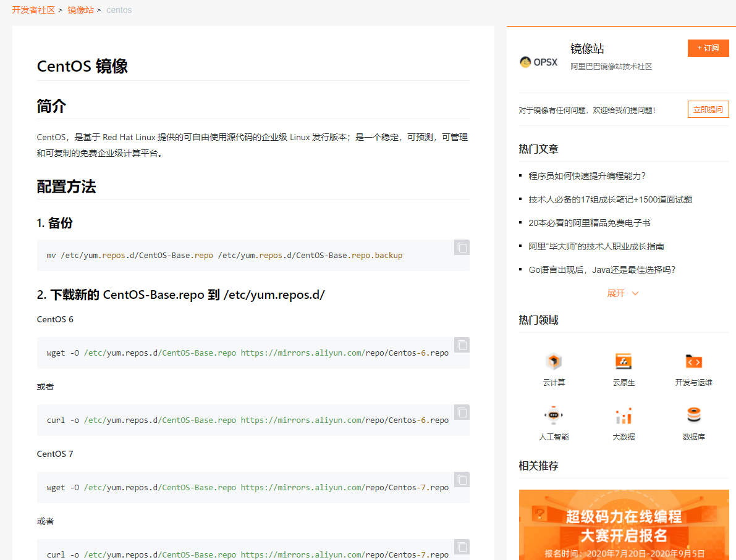This screenshot has height=560, width=736.
Task: Click the 热门文章 section heading
Action: pos(538,149)
